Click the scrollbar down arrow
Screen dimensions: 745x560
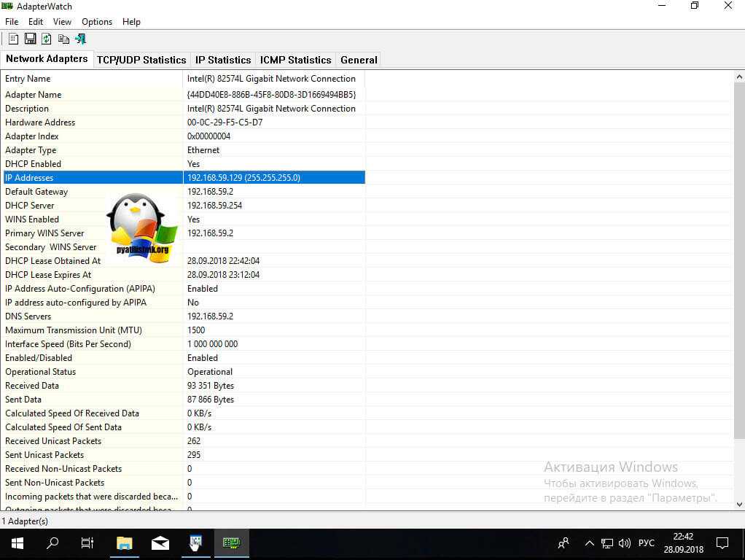739,504
